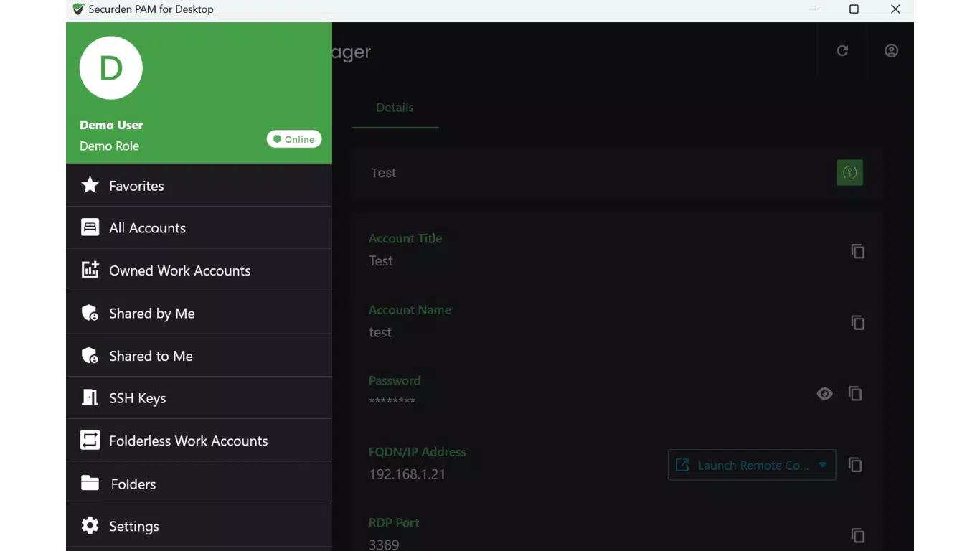Click the Online status badge

[x=294, y=139]
